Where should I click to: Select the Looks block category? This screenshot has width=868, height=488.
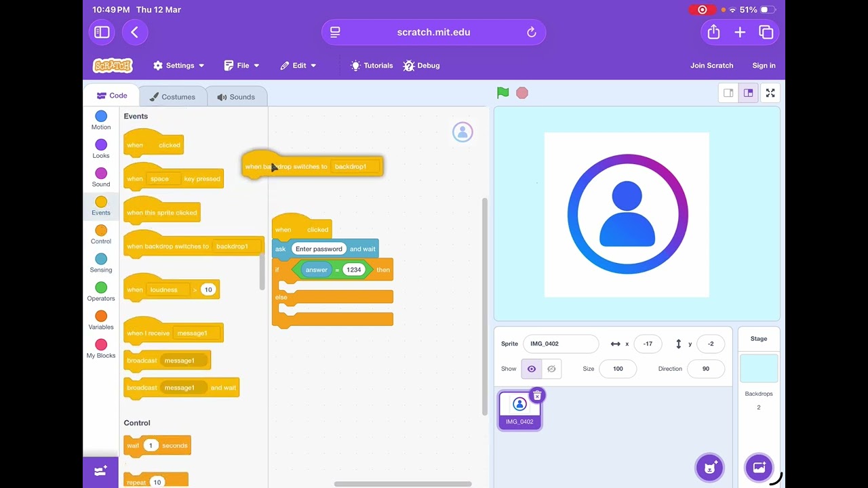pos(101,149)
